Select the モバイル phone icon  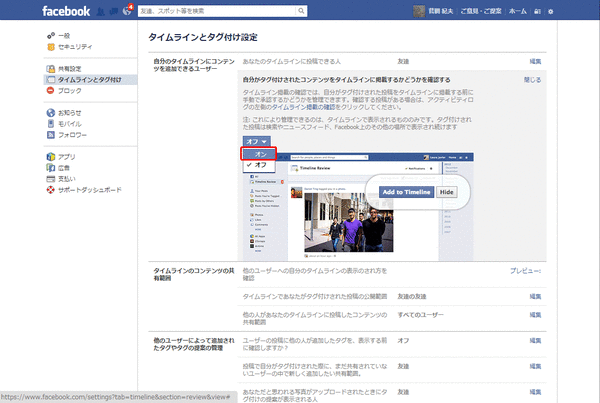(51, 124)
